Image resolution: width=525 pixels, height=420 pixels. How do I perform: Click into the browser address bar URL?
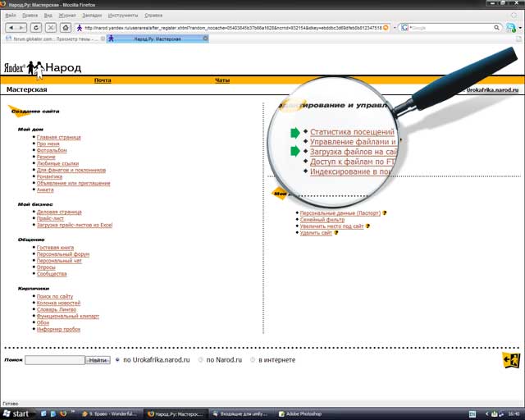(x=233, y=28)
